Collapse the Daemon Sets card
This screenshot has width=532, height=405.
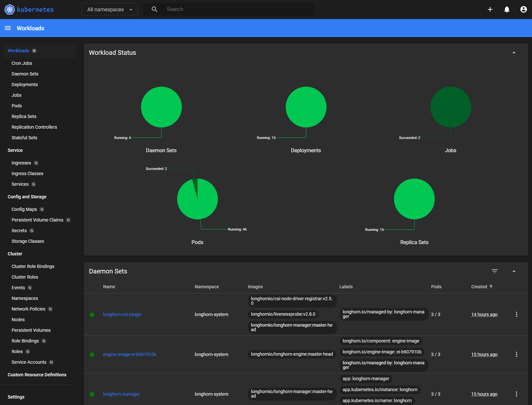coord(514,271)
